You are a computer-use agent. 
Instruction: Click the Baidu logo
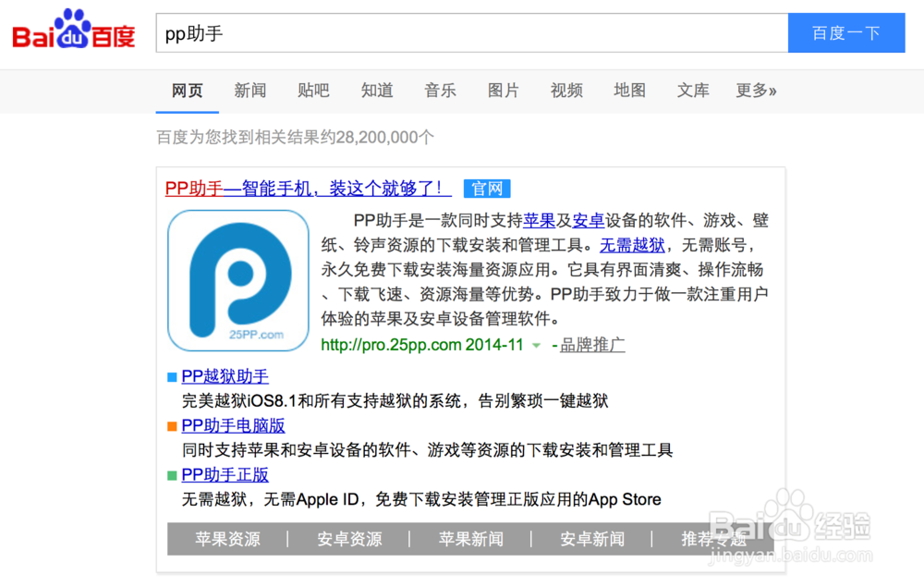74,30
